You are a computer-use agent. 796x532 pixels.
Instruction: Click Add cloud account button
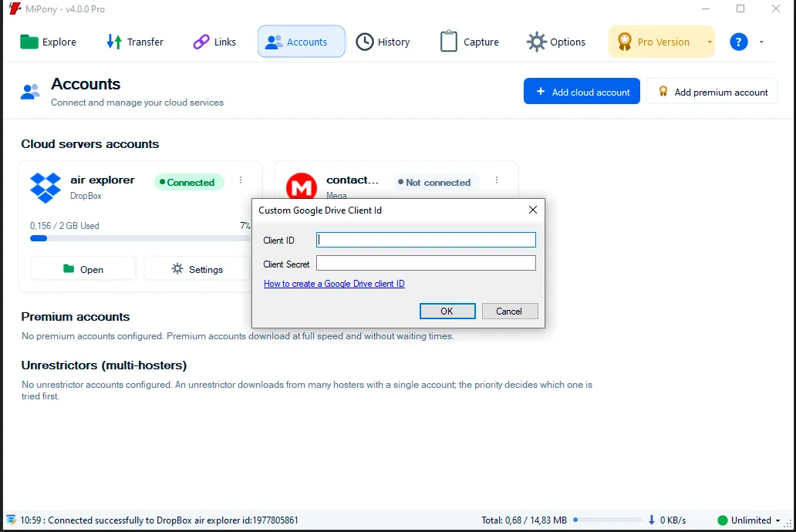pyautogui.click(x=582, y=92)
